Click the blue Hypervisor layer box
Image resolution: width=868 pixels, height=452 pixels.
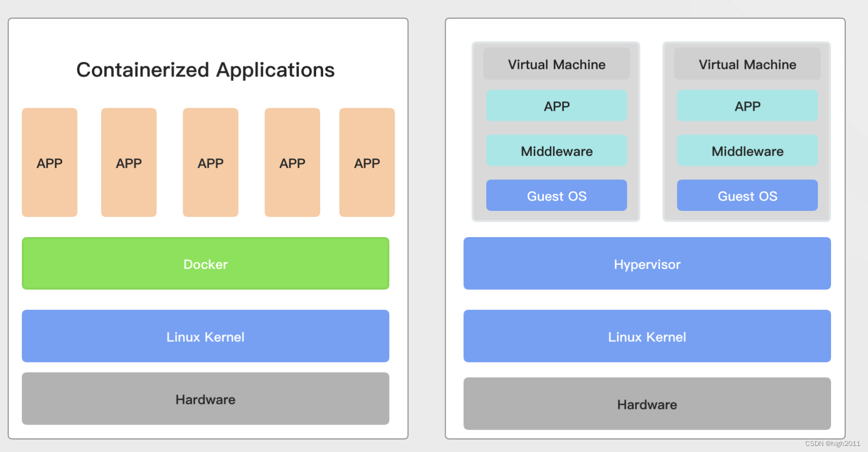coord(647,263)
